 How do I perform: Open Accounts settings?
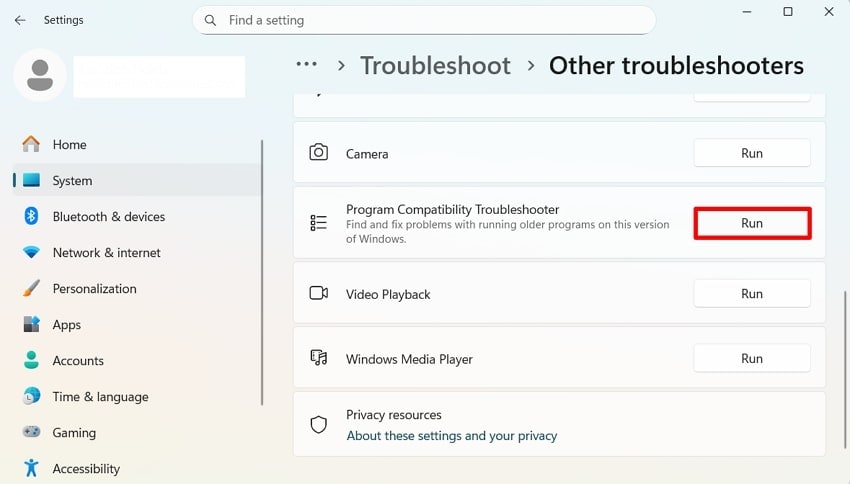[137, 360]
